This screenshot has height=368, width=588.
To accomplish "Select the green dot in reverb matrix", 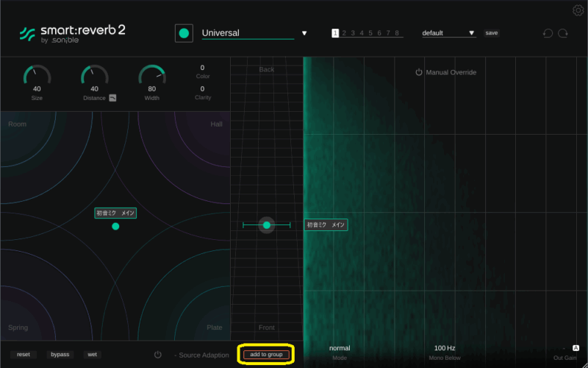I will [x=115, y=226].
